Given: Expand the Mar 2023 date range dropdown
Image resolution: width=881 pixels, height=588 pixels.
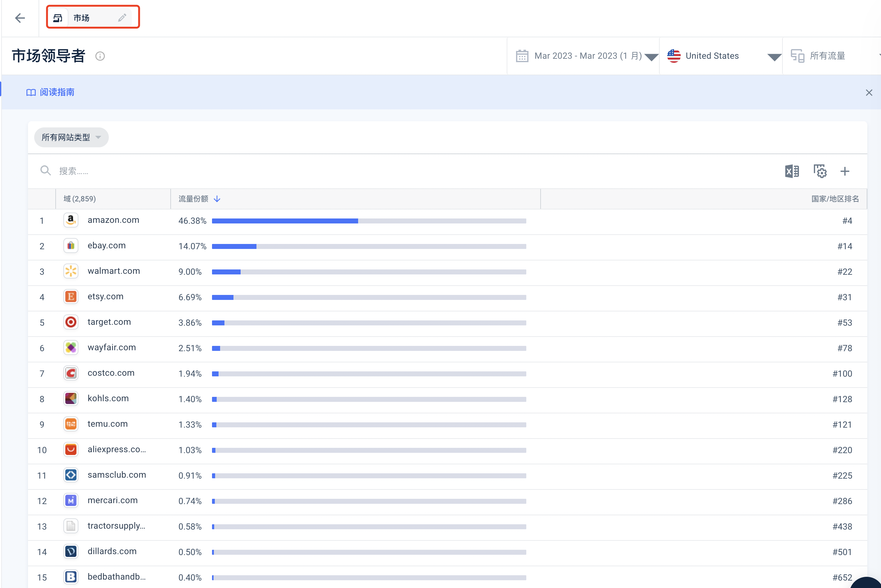Looking at the screenshot, I should (x=652, y=57).
